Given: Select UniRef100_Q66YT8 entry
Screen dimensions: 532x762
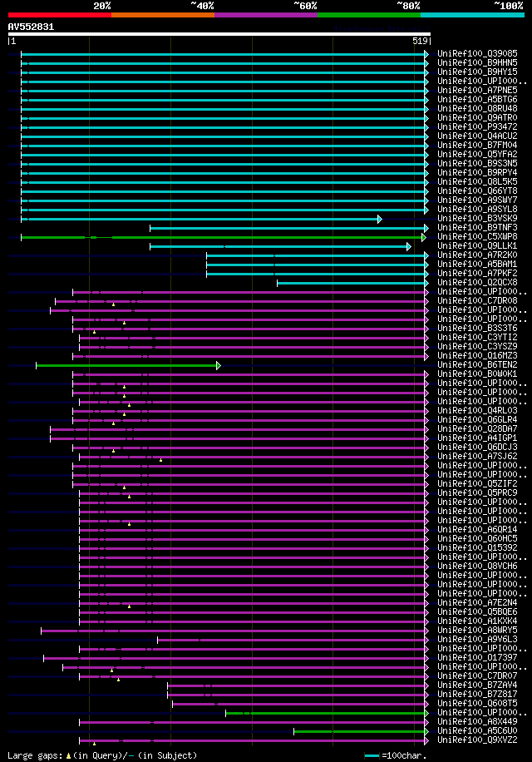Looking at the screenshot, I should click(x=477, y=191).
